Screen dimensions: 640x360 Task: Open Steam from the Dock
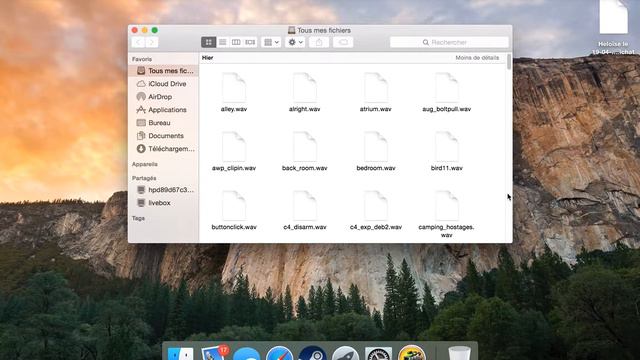(312, 353)
